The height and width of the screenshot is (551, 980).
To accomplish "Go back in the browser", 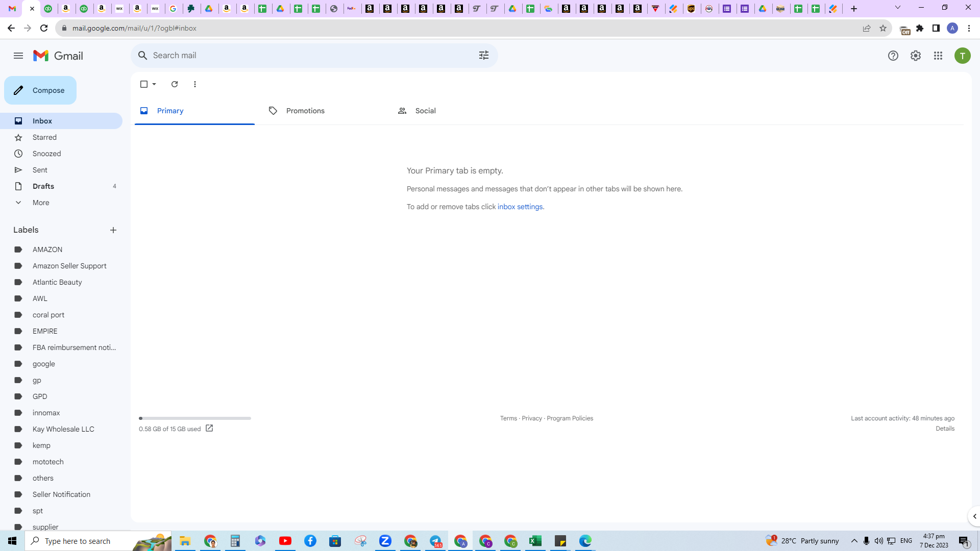I will click(x=11, y=28).
